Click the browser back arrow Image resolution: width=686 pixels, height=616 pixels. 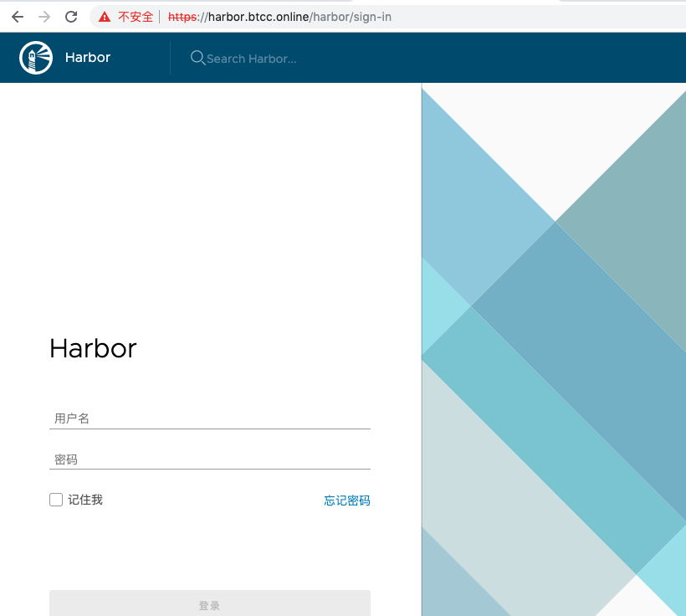[x=18, y=17]
